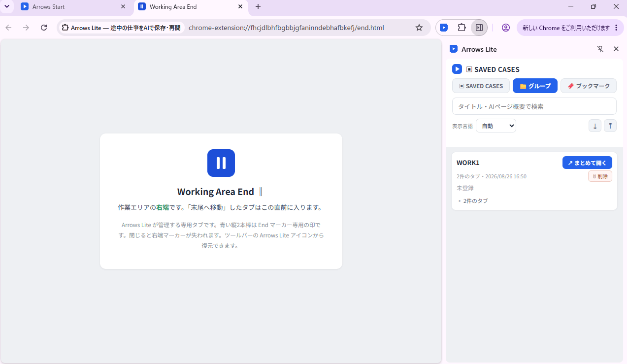Viewport: 627px width, 364px height.
Task: Focus the タイトル・AIページ概要で検索 search field
Action: click(x=534, y=106)
